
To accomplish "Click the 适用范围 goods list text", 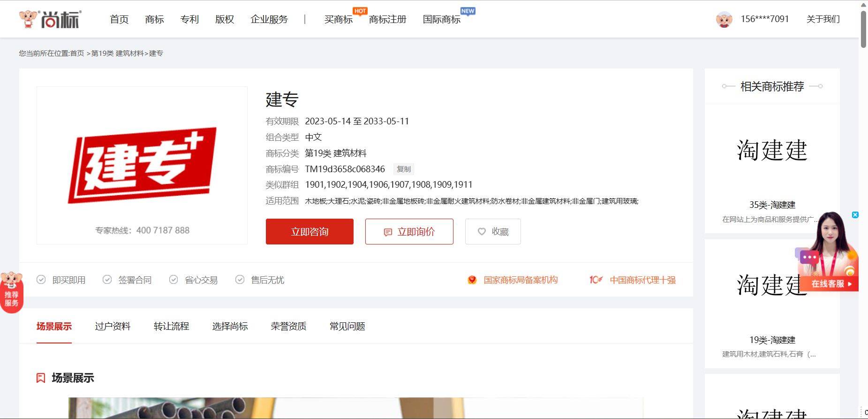I will tap(472, 201).
